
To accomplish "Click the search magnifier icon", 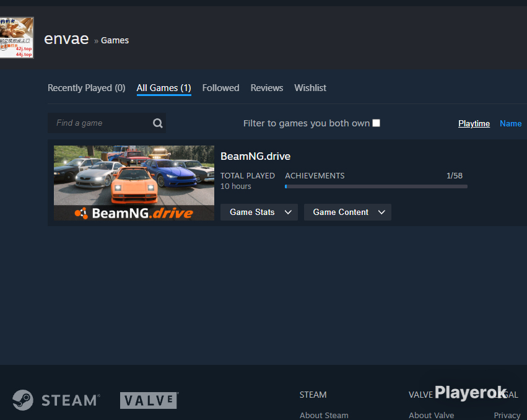I will (x=158, y=123).
